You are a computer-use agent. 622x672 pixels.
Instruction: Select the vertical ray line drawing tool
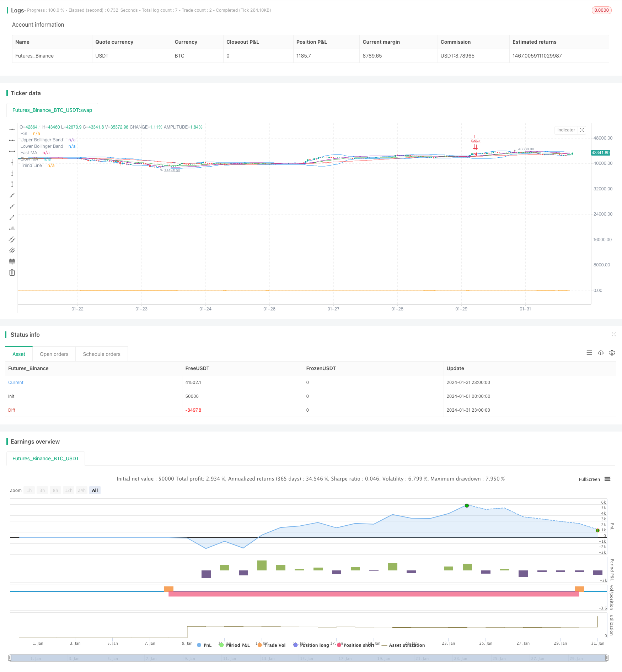12,173
